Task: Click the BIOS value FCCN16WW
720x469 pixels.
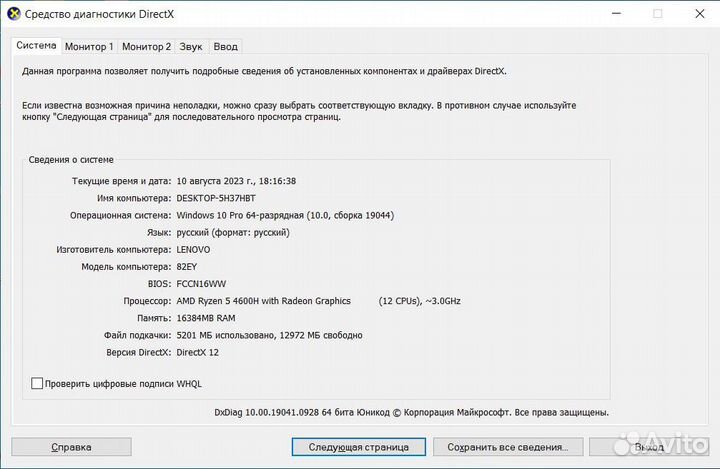Action: coord(201,284)
